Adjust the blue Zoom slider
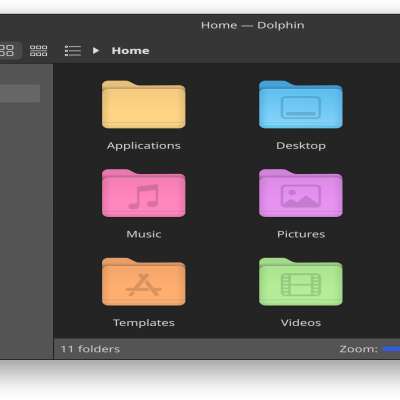The width and height of the screenshot is (400, 400). click(x=391, y=349)
